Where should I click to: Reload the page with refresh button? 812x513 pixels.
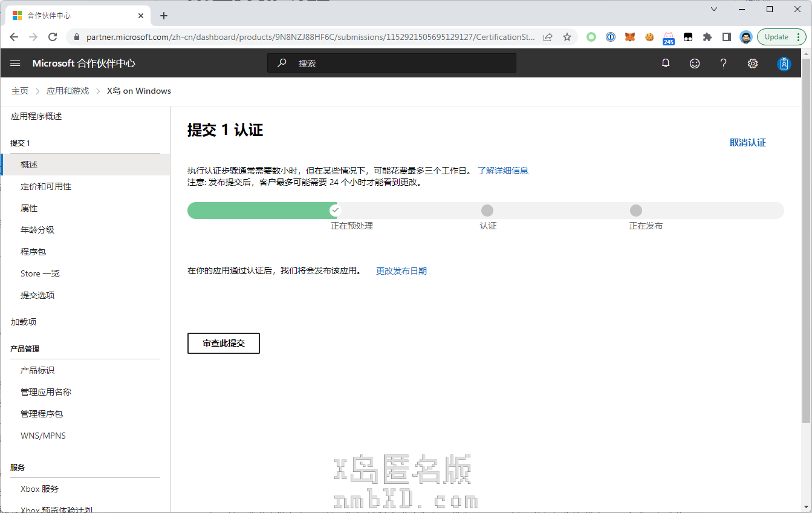(53, 37)
